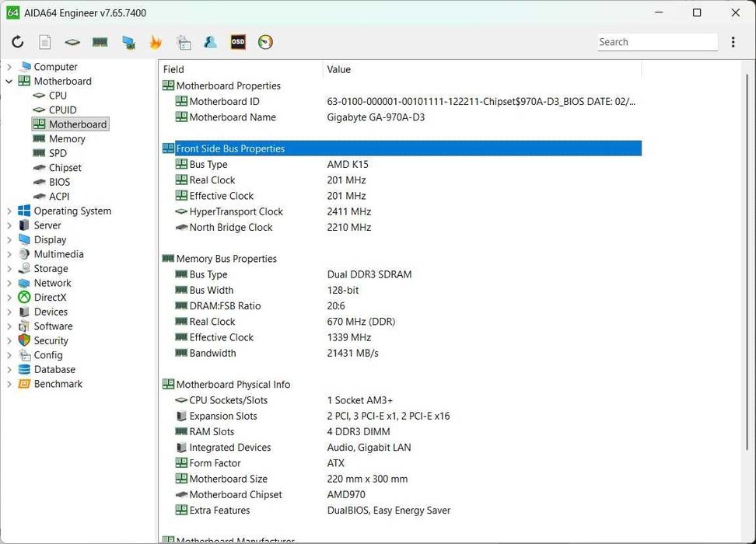The height and width of the screenshot is (544, 756).
Task: Open the preferences clipboard icon
Action: coord(184,43)
